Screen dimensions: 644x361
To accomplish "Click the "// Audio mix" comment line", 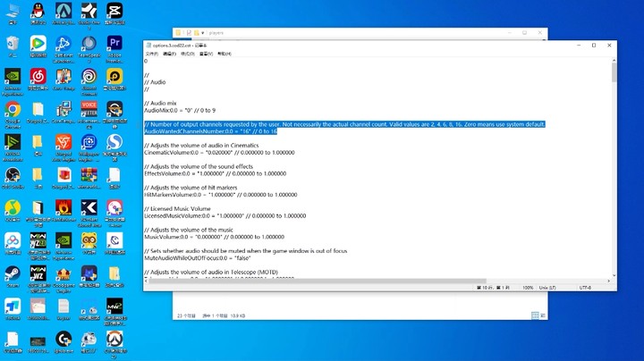I will 160,104.
